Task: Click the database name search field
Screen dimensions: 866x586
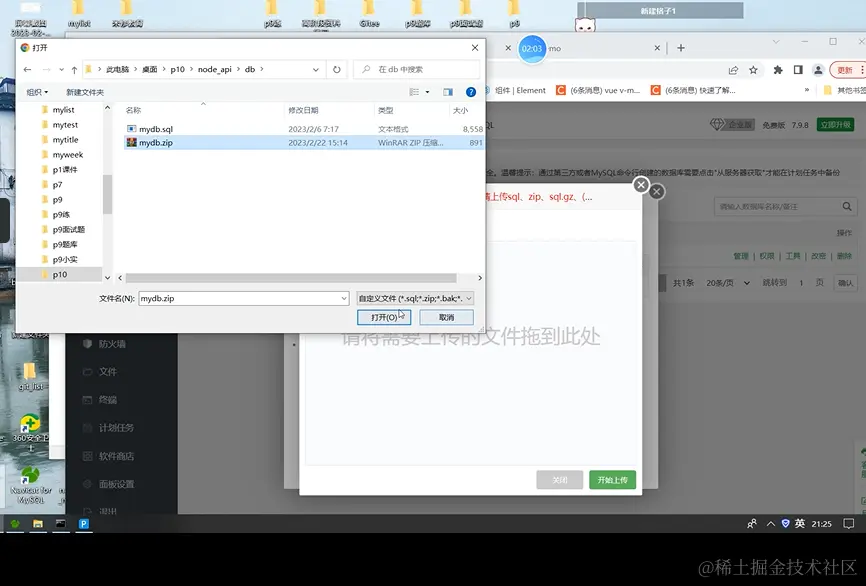Action: [777, 207]
